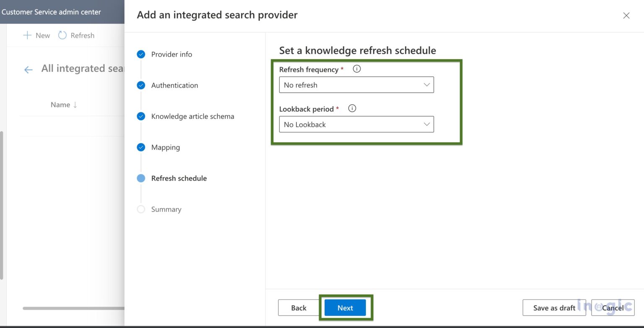Click the Knowledge article schema step circle
644x328 pixels.
(141, 116)
